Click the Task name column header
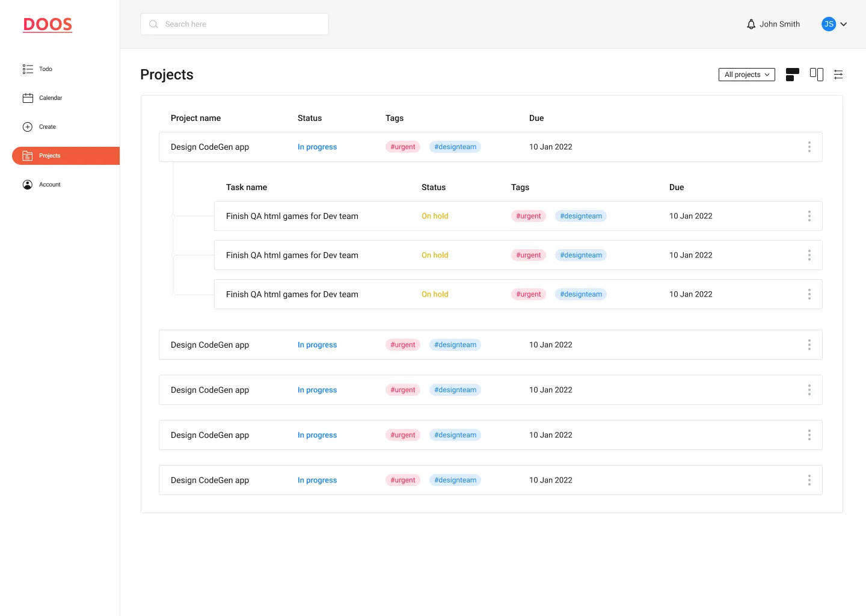Image resolution: width=866 pixels, height=616 pixels. tap(247, 187)
